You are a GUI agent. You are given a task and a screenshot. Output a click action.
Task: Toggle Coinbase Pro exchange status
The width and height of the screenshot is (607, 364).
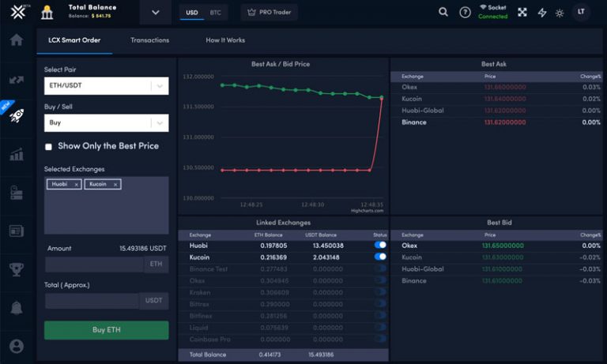coord(380,339)
